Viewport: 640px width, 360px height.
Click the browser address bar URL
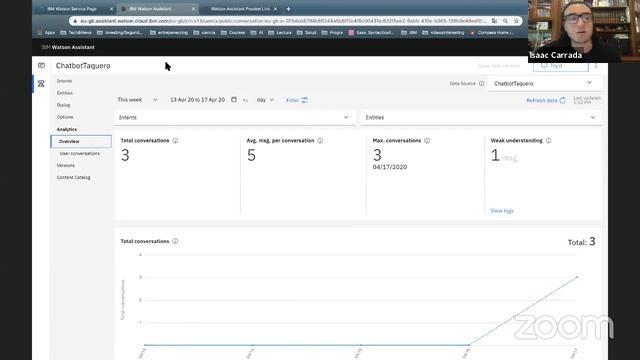tap(282, 21)
